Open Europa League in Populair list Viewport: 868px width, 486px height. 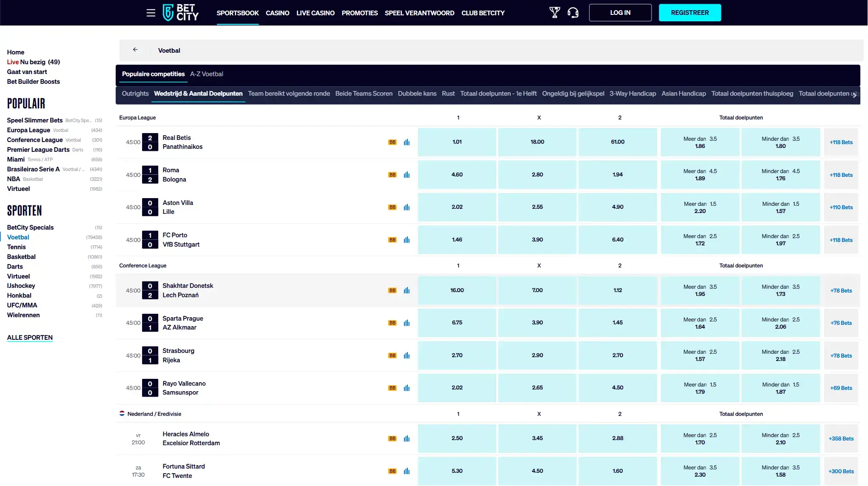click(28, 130)
